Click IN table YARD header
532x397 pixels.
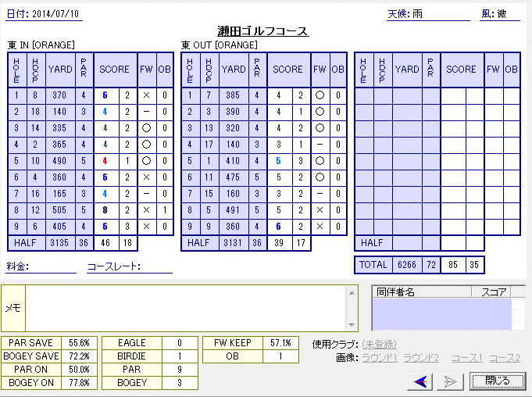60,70
